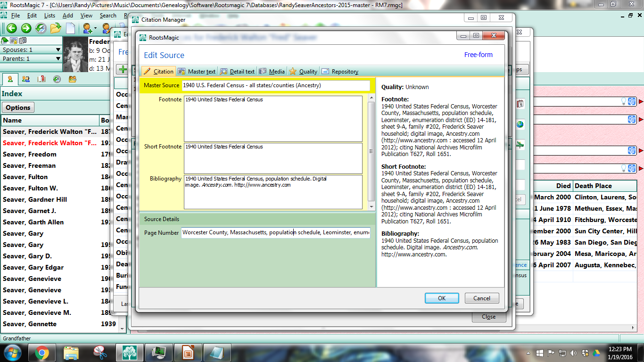Select Seaver, Gardner Hill in index
Viewport: 644px width, 362px height.
pyautogui.click(x=35, y=199)
